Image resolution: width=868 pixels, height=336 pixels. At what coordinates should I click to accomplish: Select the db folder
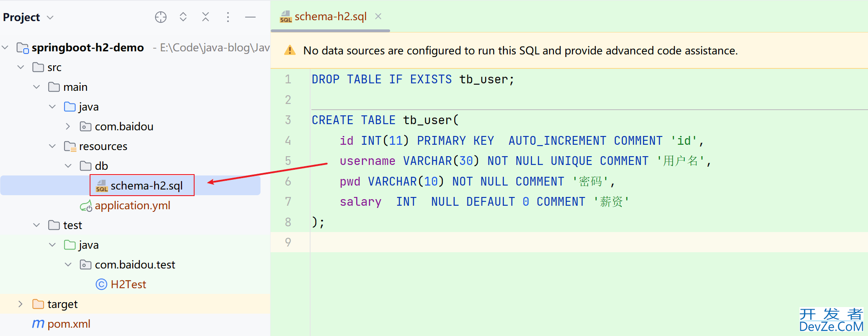click(101, 166)
